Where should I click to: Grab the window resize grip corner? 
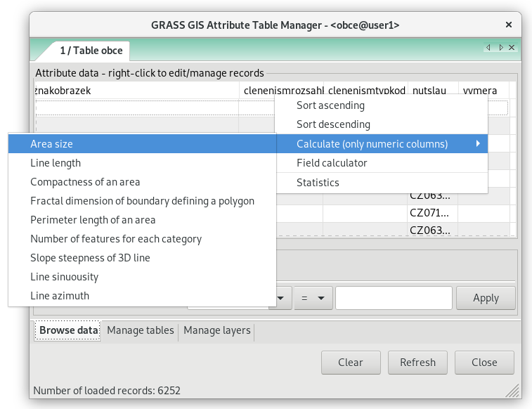512,391
